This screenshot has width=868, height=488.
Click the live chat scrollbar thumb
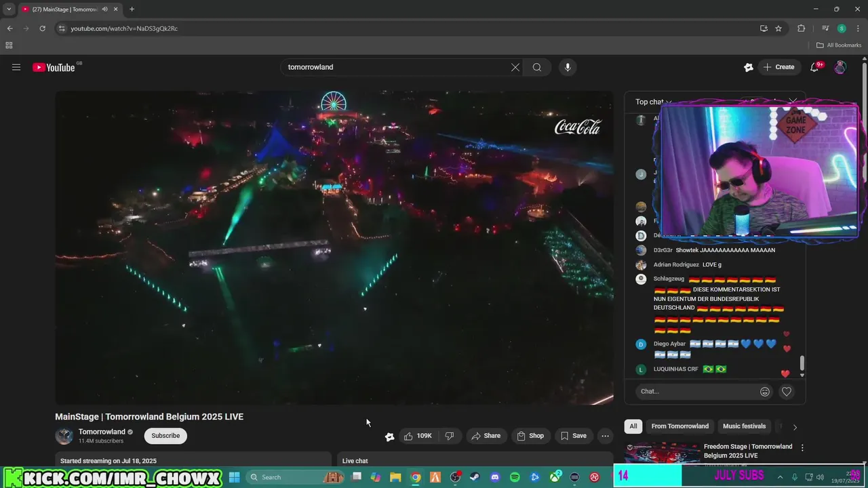click(x=802, y=363)
